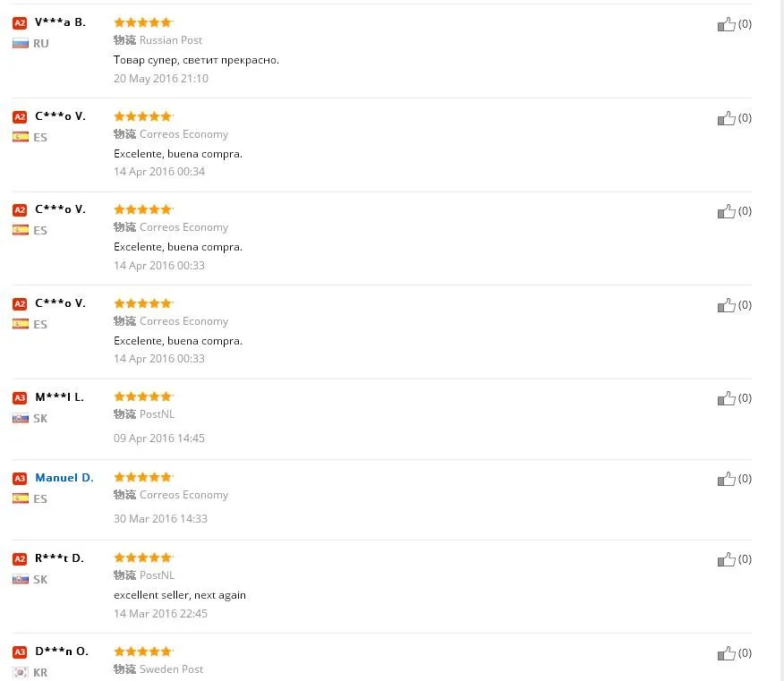Click the South Korea flag icon

[x=21, y=672]
